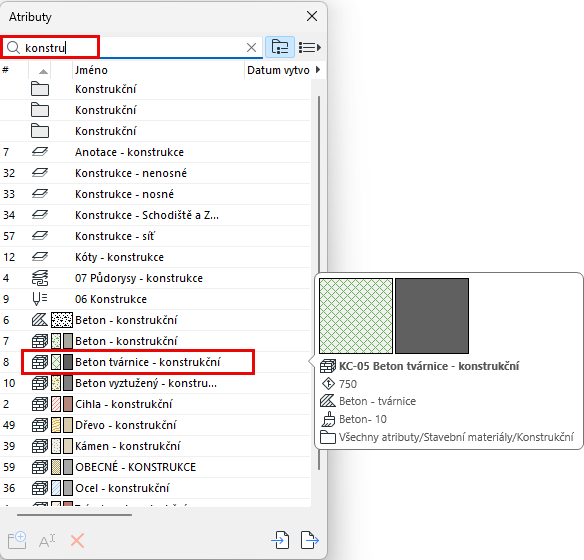The height and width of the screenshot is (560, 584).
Task: Toggle the folder tree view button
Action: coord(280,47)
